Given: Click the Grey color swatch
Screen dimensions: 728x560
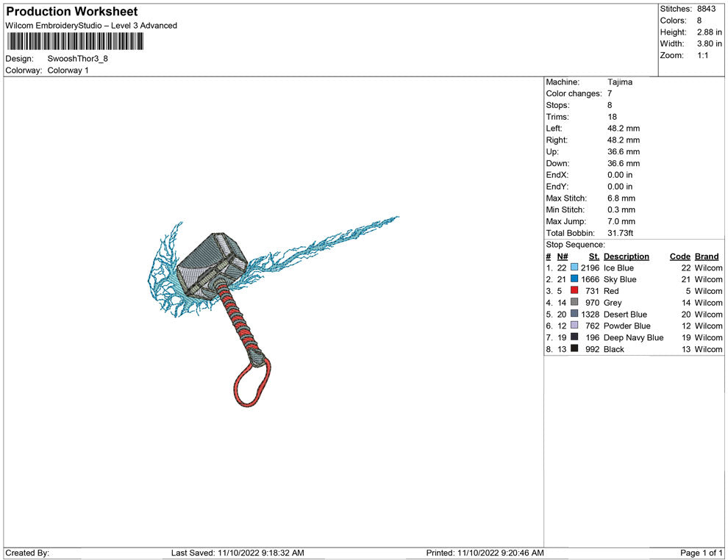Looking at the screenshot, I should 574,302.
